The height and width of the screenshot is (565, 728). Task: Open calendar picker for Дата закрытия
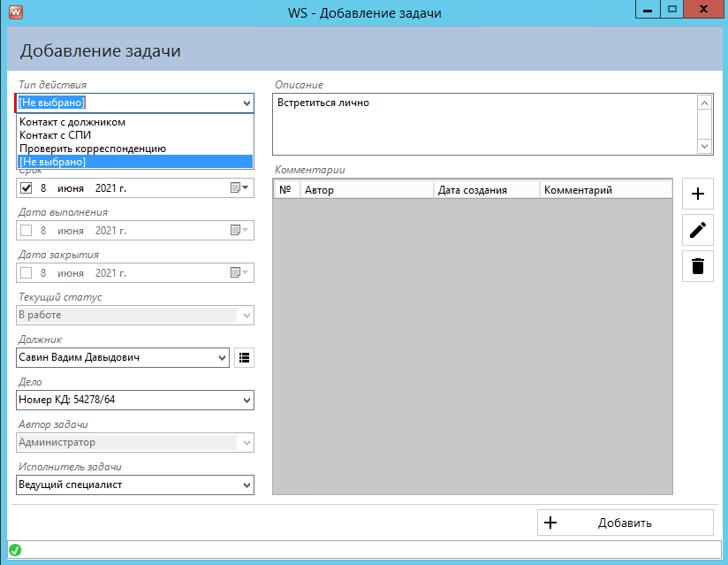239,272
